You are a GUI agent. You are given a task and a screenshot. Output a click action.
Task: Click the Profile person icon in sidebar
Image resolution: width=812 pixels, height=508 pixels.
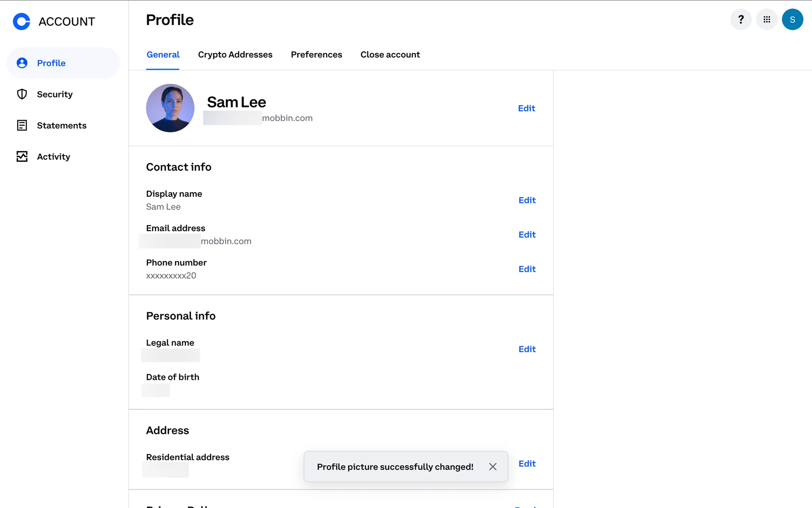(22, 63)
